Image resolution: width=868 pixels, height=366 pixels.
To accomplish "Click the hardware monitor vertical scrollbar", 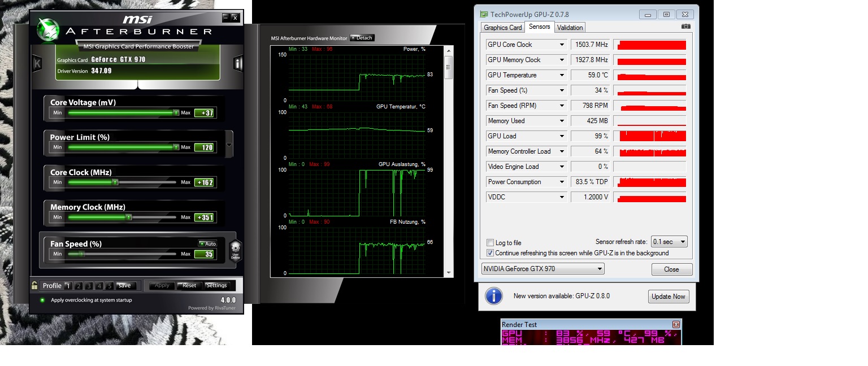I will [449, 163].
